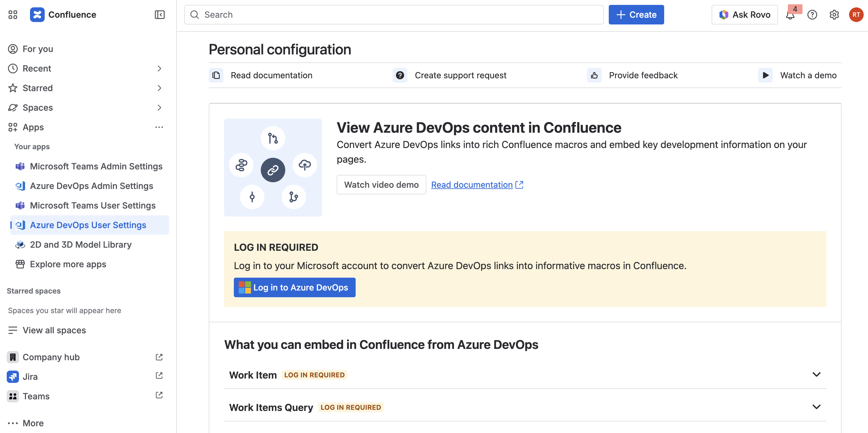868x433 pixels.
Task: Click the Ask Rovo button
Action: (x=745, y=14)
